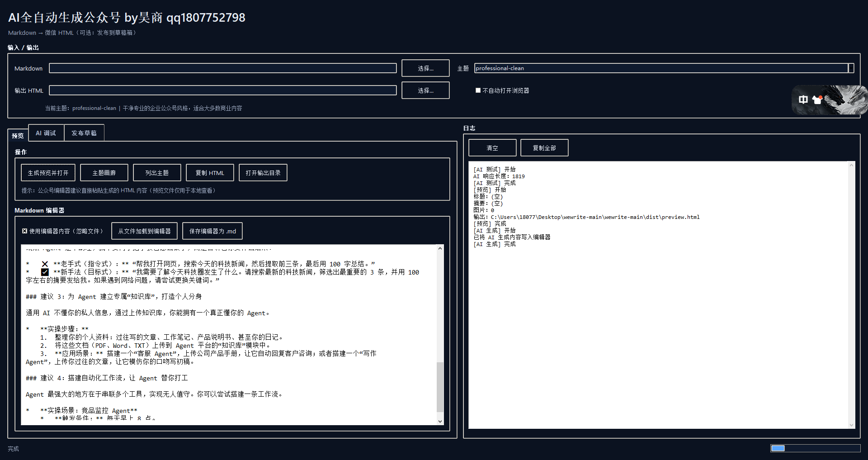
Task: Open the 主题 theme dropdown arrow
Action: tap(851, 68)
